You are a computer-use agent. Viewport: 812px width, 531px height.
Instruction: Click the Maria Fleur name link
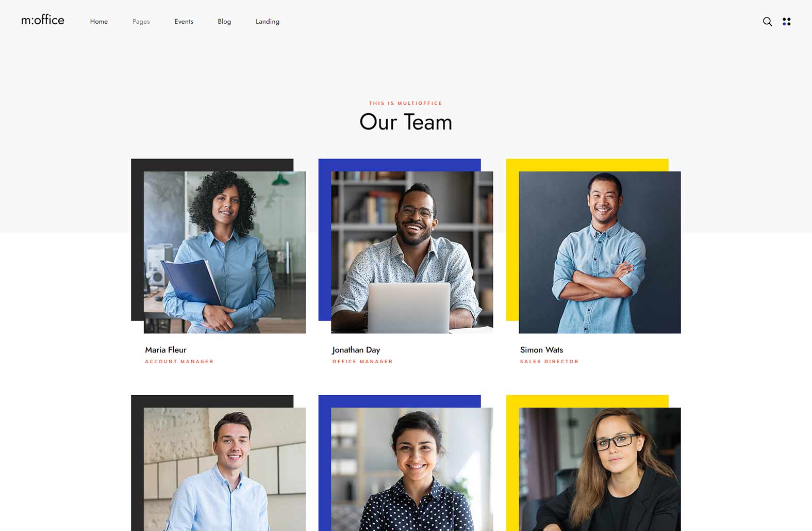click(165, 350)
